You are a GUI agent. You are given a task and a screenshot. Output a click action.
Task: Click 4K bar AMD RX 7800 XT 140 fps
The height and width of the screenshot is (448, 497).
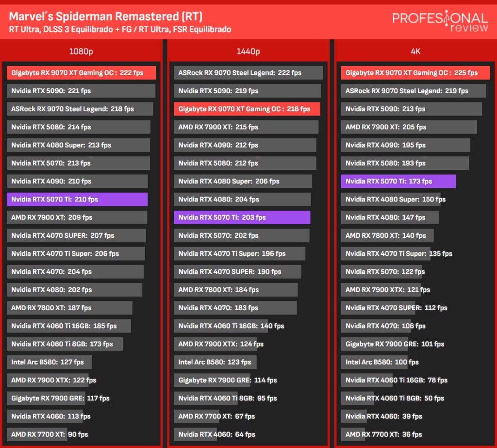(387, 235)
